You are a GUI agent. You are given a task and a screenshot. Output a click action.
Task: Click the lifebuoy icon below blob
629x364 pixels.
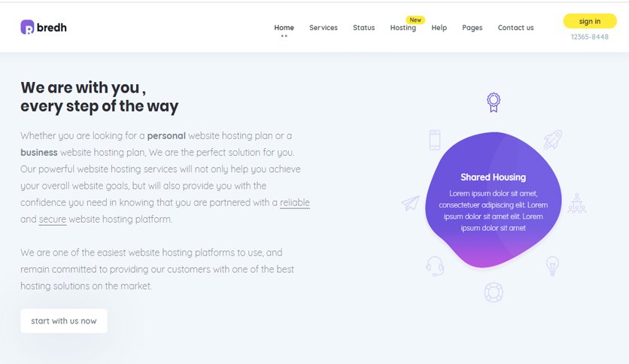point(494,293)
